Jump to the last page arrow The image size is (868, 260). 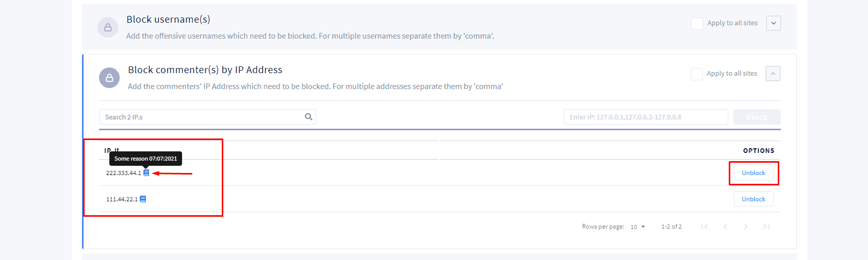pyautogui.click(x=766, y=227)
